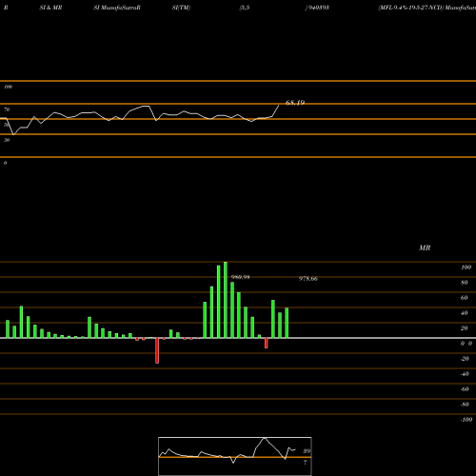Click the MFL-9.4%-19-5-27-NCD header text

tap(411, 8)
